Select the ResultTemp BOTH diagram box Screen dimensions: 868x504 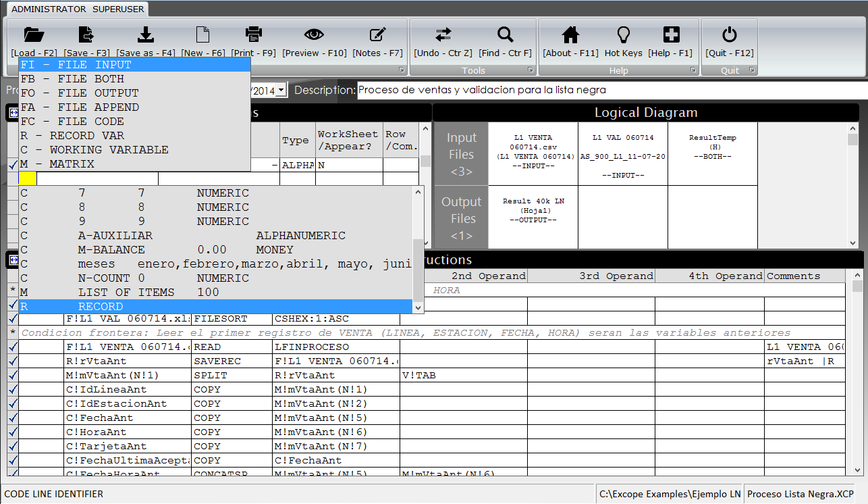click(x=713, y=153)
